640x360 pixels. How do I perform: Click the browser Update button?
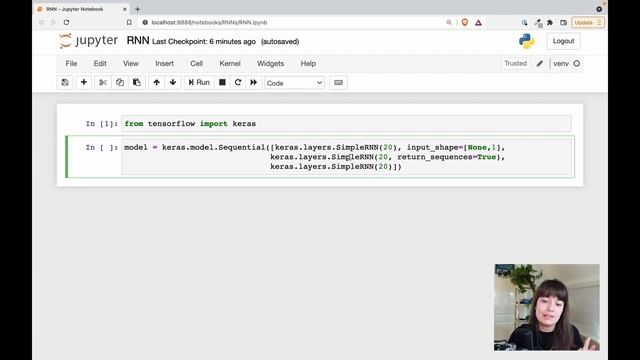(588, 22)
